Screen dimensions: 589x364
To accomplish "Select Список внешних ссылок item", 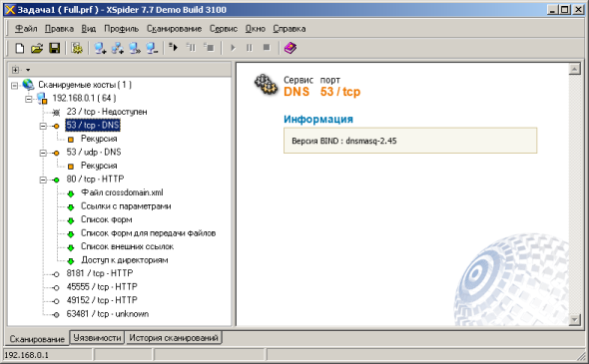I will click(x=127, y=246).
